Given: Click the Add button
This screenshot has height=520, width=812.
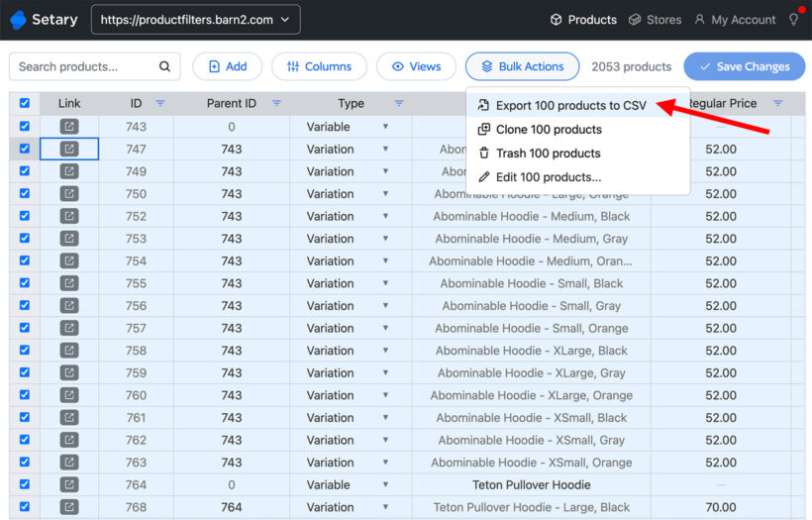Looking at the screenshot, I should tap(228, 66).
